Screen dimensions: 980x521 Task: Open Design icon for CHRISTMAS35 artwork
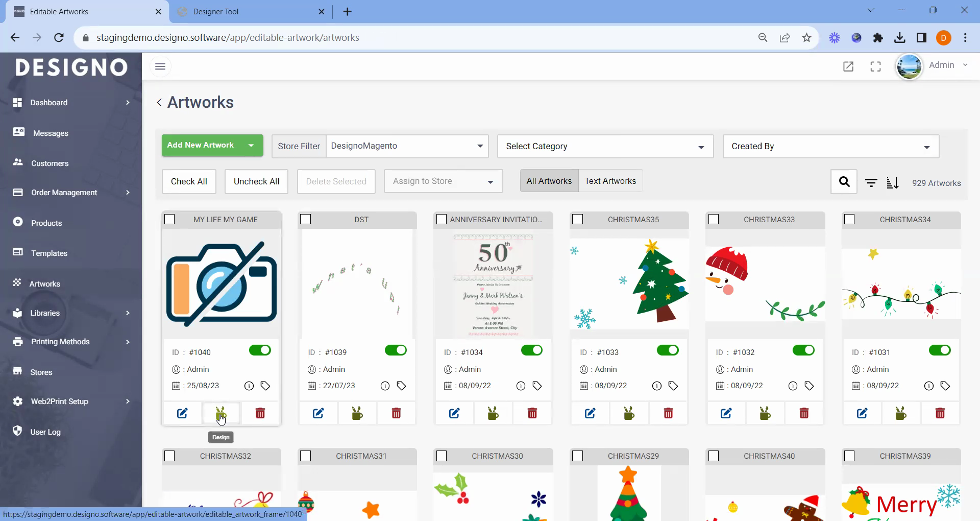tap(629, 413)
